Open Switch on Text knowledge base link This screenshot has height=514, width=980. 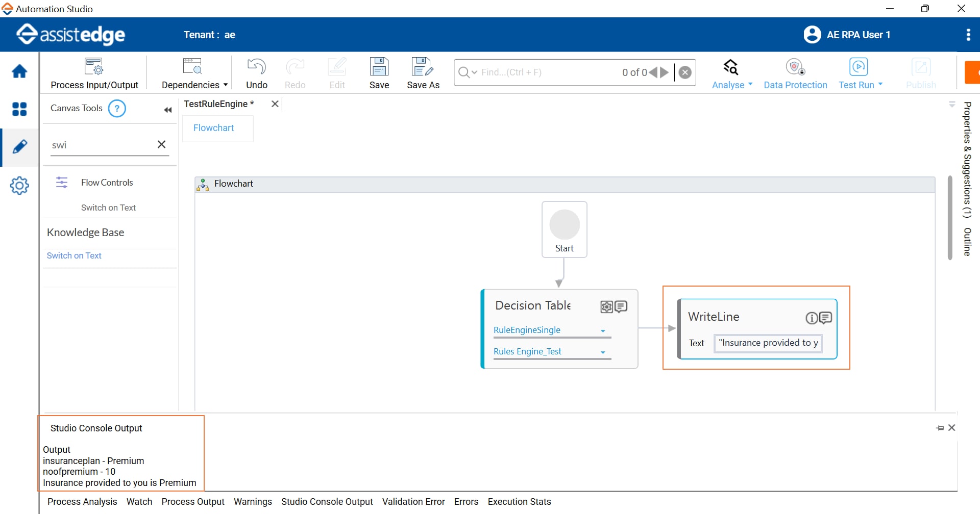point(74,255)
